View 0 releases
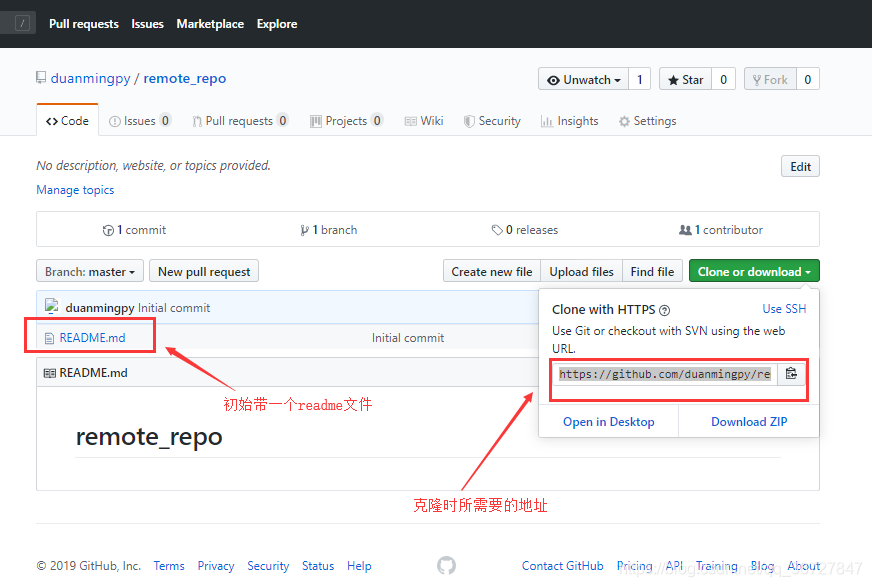 tap(524, 230)
